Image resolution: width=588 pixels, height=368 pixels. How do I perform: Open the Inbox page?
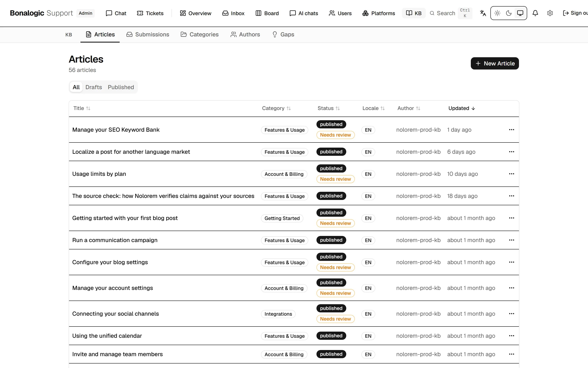click(233, 13)
